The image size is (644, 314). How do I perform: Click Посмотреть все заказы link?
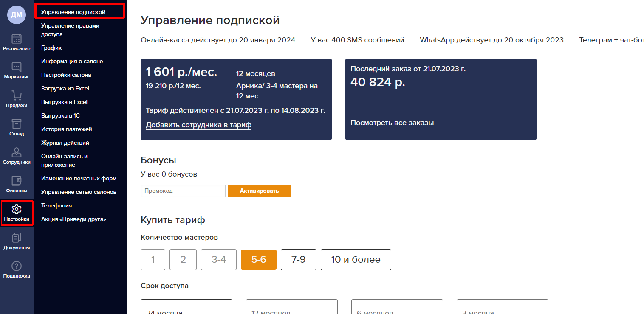pyautogui.click(x=392, y=123)
